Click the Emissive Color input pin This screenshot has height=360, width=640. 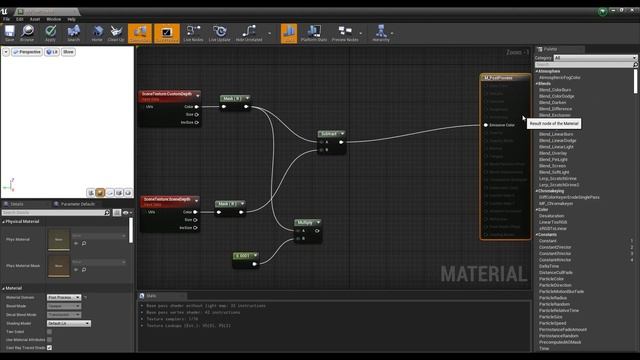(x=486, y=125)
